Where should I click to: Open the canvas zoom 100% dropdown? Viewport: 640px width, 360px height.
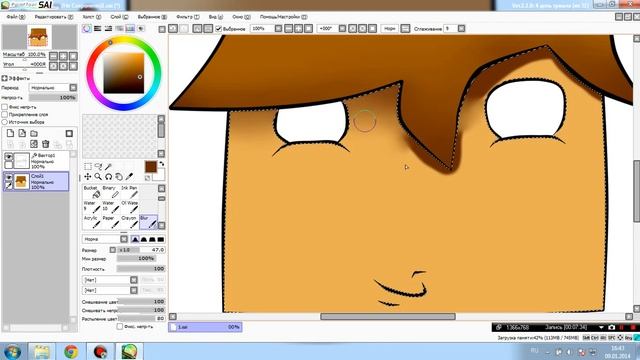278,29
